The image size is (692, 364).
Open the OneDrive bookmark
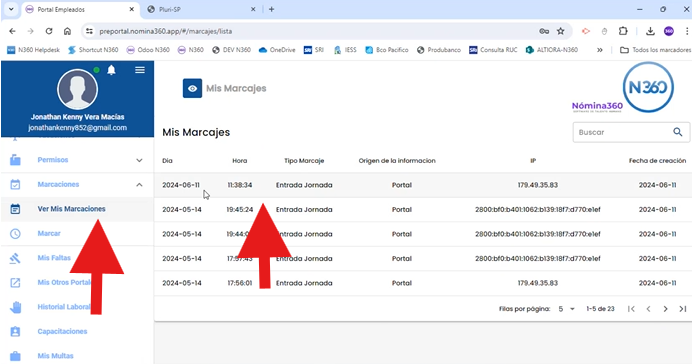point(277,50)
